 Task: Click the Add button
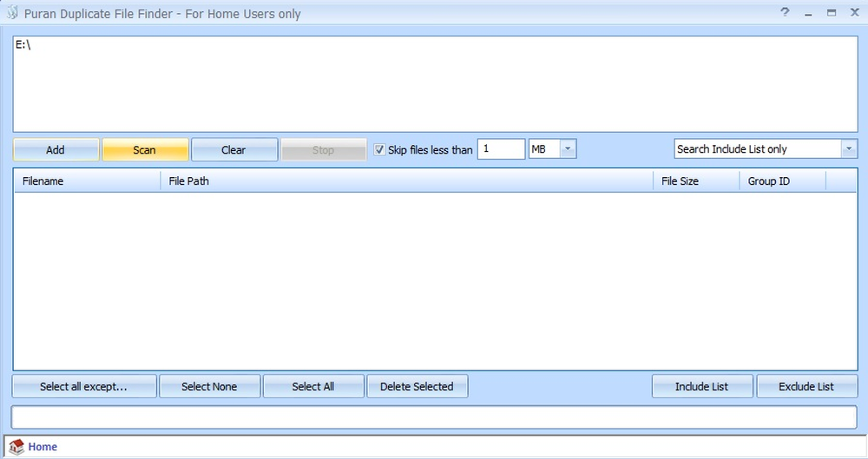point(56,149)
